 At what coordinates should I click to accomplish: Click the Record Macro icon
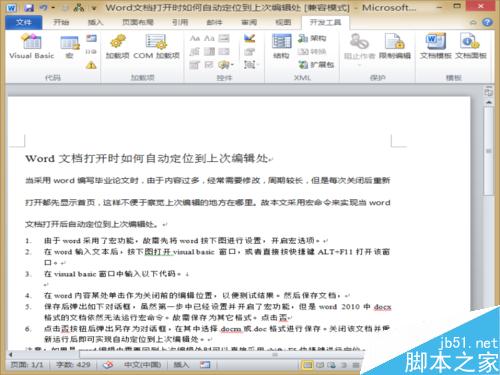point(91,38)
